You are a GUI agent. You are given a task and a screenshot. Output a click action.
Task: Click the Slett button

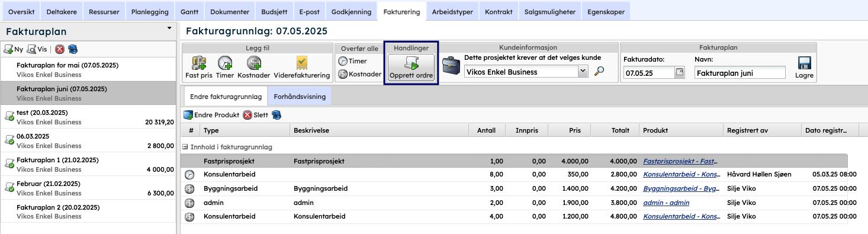click(x=256, y=115)
